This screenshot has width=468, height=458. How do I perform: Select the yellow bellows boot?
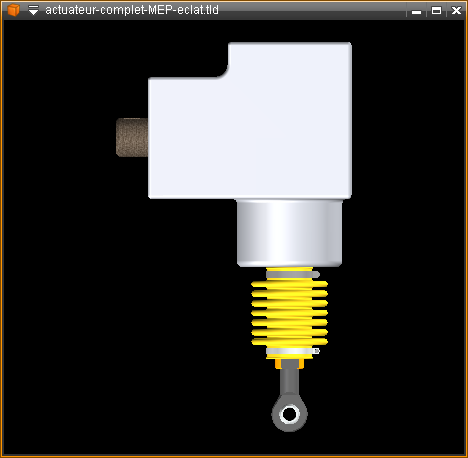(289, 313)
